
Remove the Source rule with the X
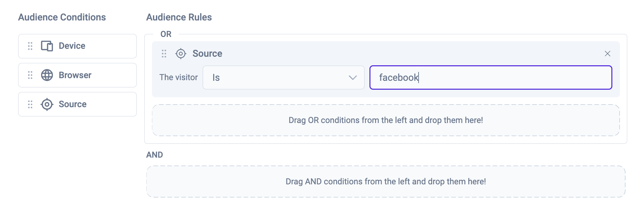[x=607, y=53]
